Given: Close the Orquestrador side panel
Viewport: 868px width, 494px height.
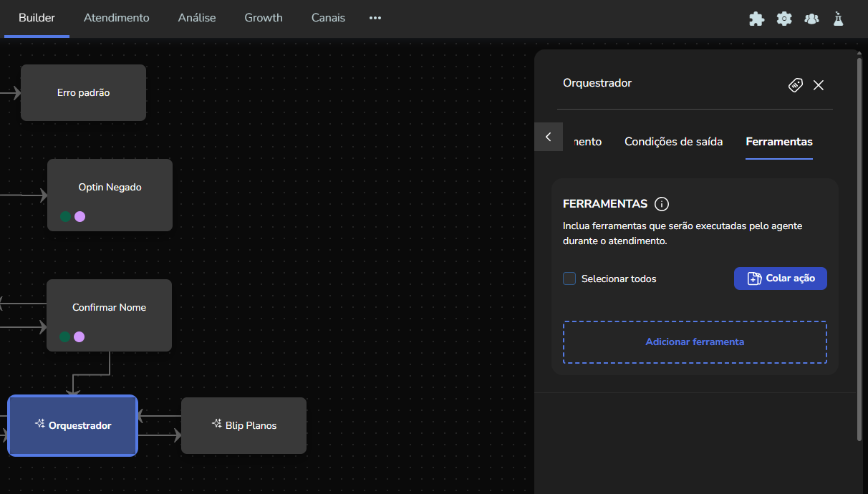Looking at the screenshot, I should click(819, 85).
